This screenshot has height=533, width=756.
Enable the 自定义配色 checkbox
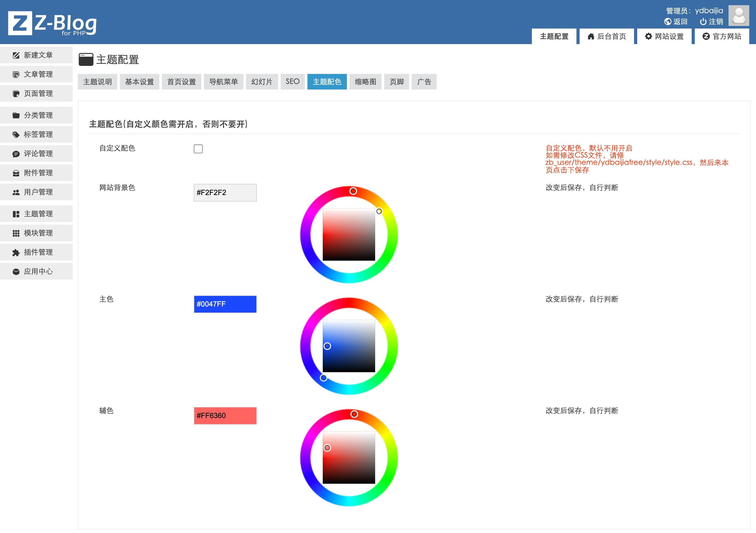pyautogui.click(x=198, y=149)
